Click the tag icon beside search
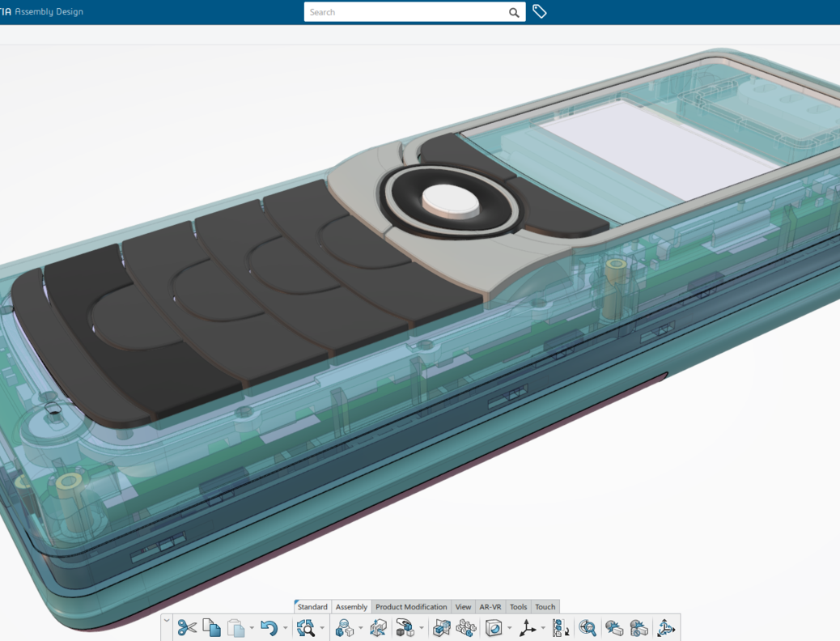Screen dimensions: 840x641 click(540, 12)
